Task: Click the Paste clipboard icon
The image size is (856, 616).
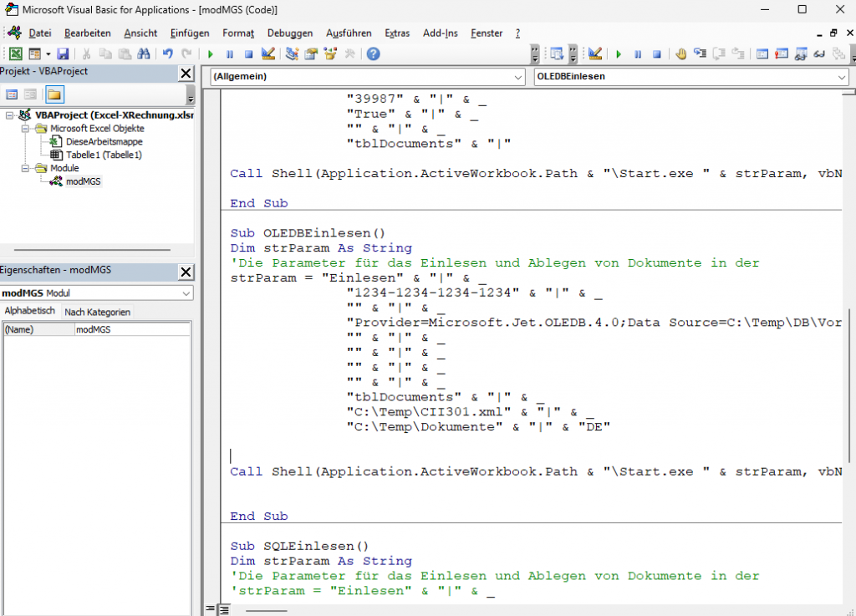Action: [x=125, y=53]
